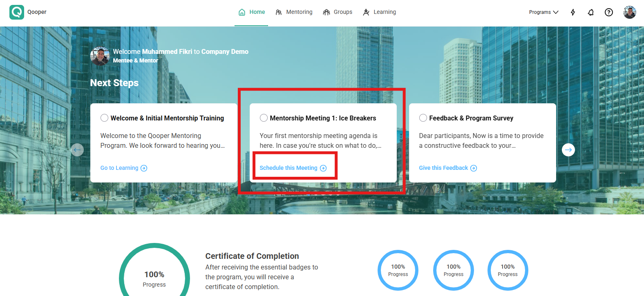Click the Give this Feedback link
Viewport: 644px width, 296px height.
(448, 168)
